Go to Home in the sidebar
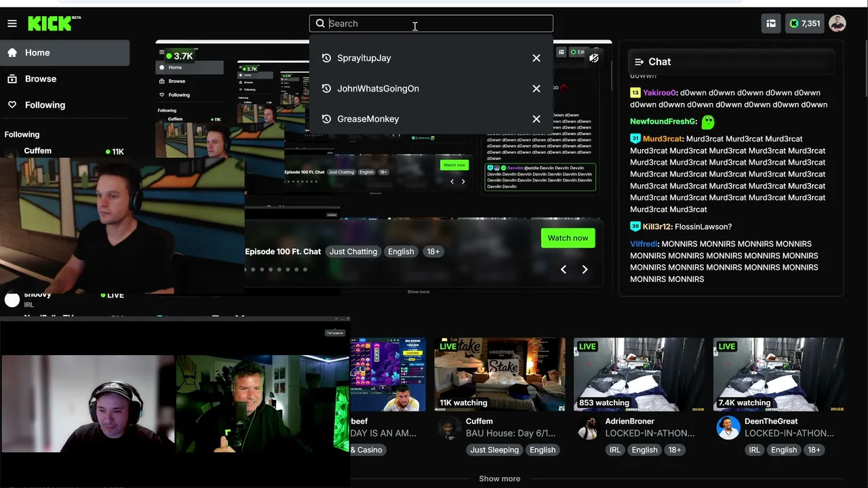Image resolution: width=868 pixels, height=488 pixels. click(x=64, y=53)
